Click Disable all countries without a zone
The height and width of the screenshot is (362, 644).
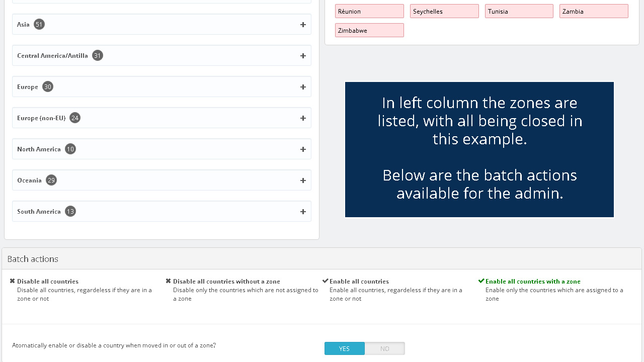tap(226, 282)
